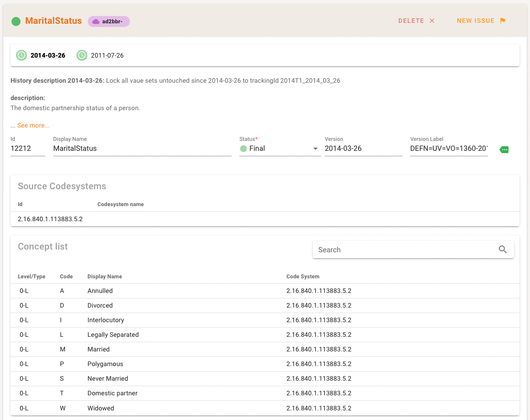
Task: Open the Status dropdown showing Final
Action: [x=280, y=149]
